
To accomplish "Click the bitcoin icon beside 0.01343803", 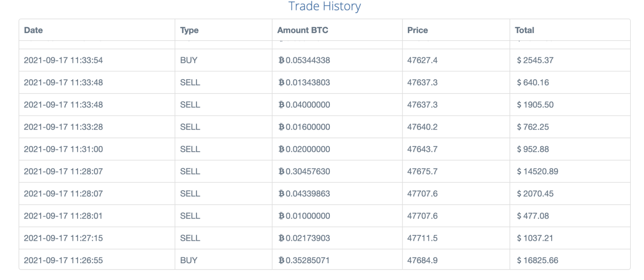I will pyautogui.click(x=281, y=83).
